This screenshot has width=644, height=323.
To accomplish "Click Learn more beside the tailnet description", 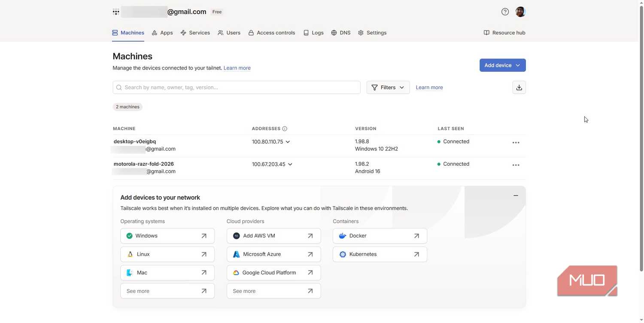I will [x=237, y=68].
